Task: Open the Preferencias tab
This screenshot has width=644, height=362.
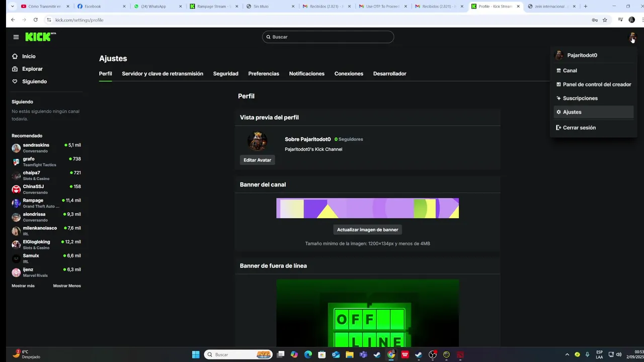Action: (x=264, y=73)
